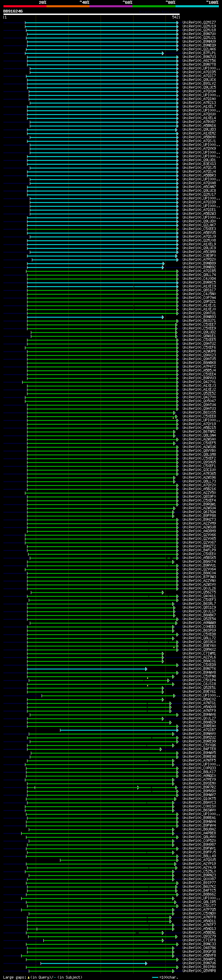
Task: Select hit label UniRef100_A7P4T2
Action: (x=199, y=367)
